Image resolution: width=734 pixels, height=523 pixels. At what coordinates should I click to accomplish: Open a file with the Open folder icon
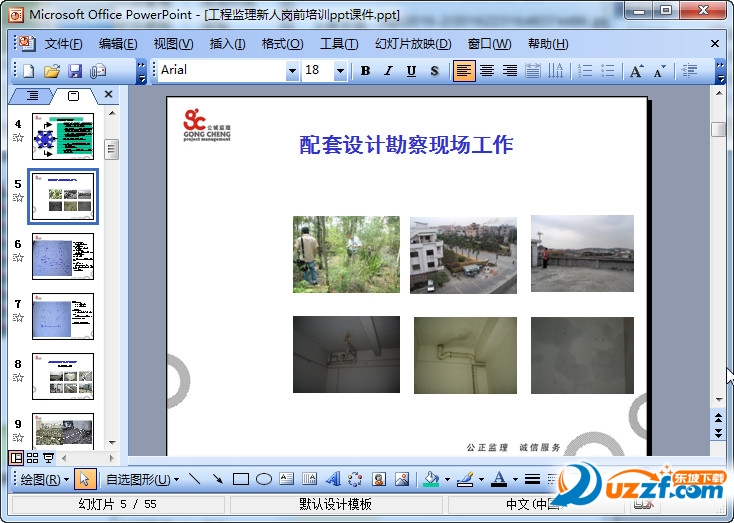pyautogui.click(x=52, y=71)
